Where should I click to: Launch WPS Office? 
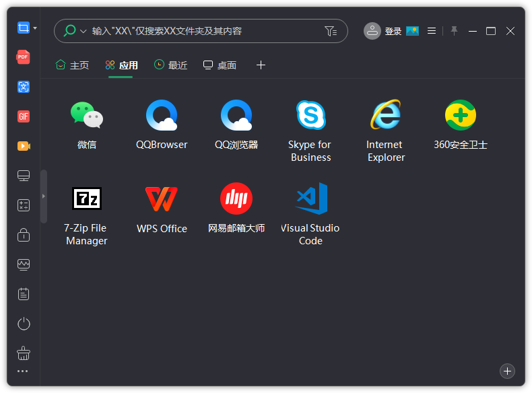click(162, 209)
